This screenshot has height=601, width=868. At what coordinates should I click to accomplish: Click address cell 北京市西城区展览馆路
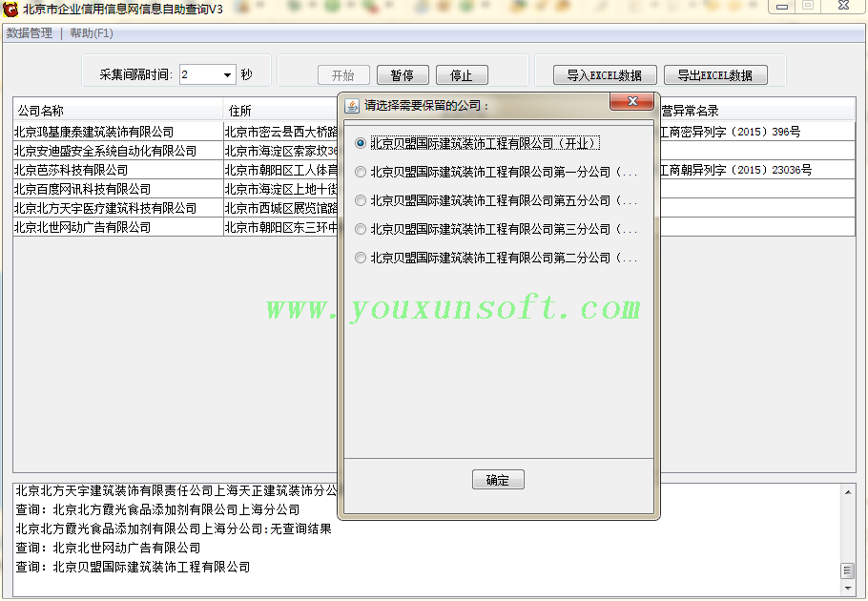click(x=280, y=208)
